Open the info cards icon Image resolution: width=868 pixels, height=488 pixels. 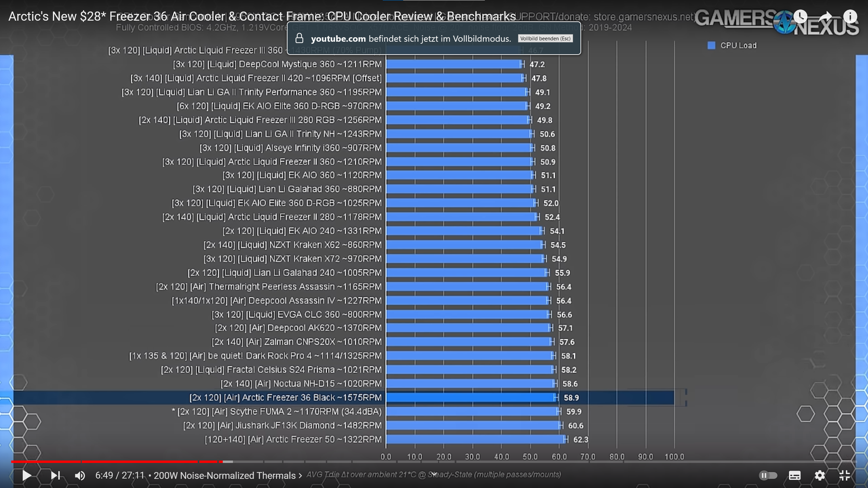point(850,17)
